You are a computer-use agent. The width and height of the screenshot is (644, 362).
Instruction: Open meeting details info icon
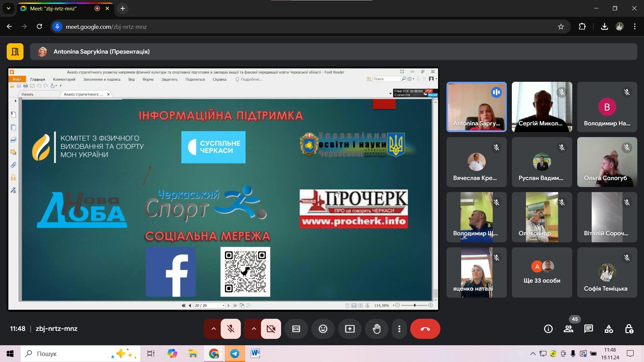pos(548,329)
